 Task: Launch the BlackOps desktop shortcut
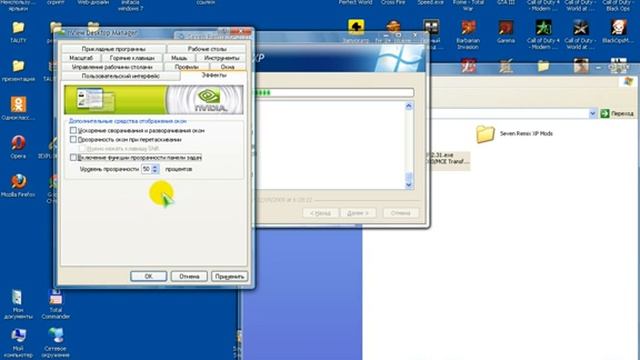[x=618, y=32]
